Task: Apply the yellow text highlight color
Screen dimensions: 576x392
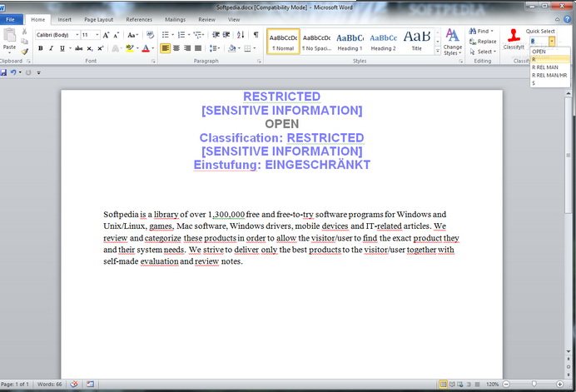Action: [x=129, y=48]
